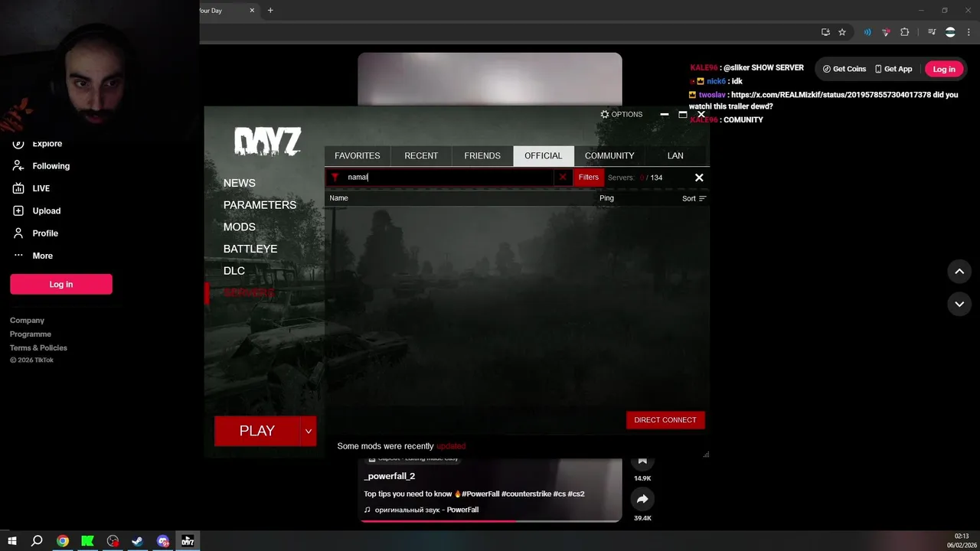Viewport: 980px width, 551px height.
Task: Open the Profile icon in TikTok sidebar
Action: pyautogui.click(x=18, y=233)
